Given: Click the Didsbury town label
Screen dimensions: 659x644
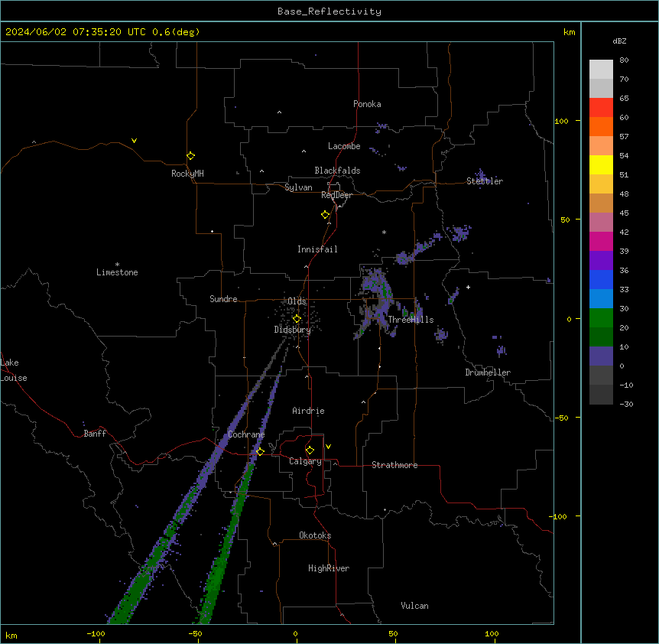Looking at the screenshot, I should tap(293, 330).
